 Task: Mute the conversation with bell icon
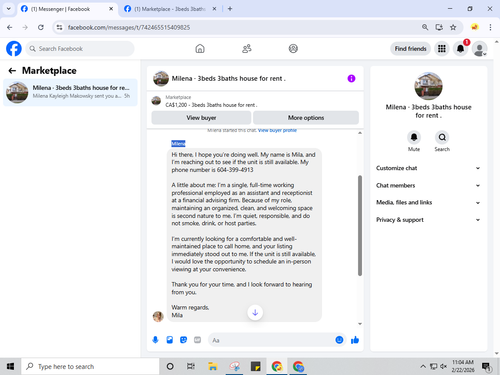click(414, 137)
